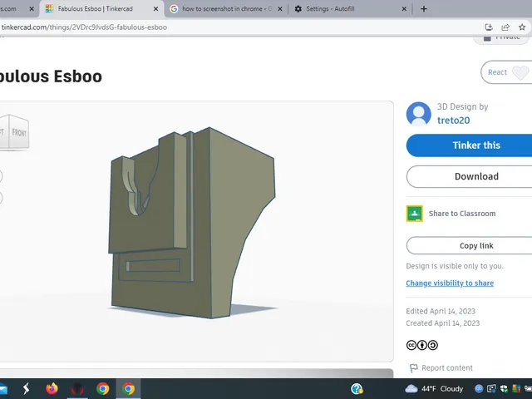Click the Creative Commons license icons

[421, 345]
